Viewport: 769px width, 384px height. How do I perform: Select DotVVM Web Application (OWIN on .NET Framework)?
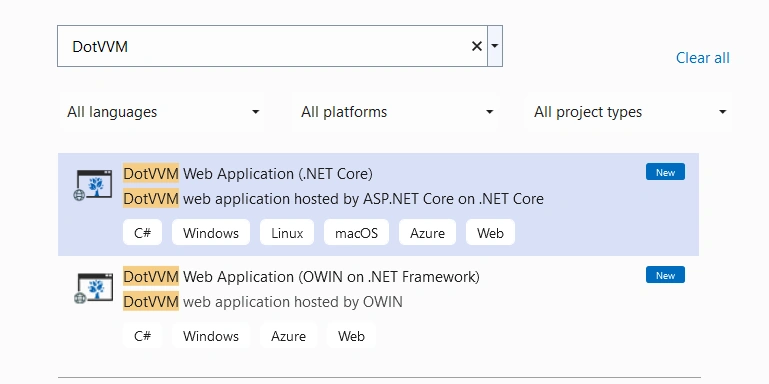(x=378, y=307)
